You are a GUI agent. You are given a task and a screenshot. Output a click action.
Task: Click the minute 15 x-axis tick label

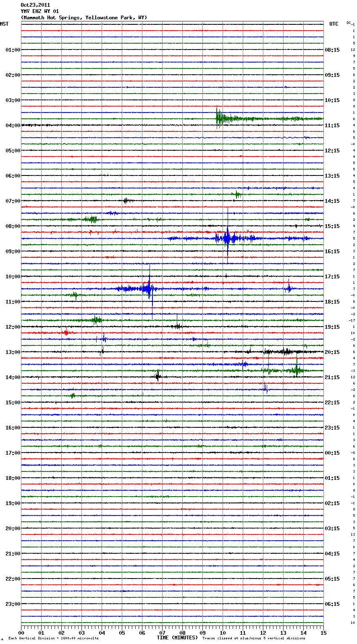click(323, 632)
